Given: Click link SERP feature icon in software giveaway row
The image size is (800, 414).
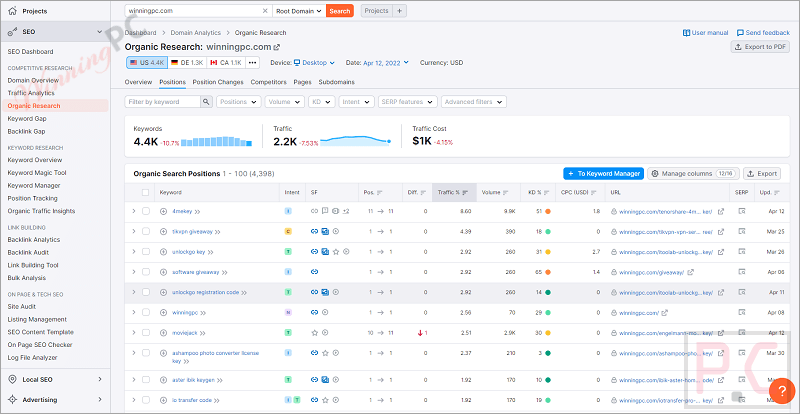Looking at the screenshot, I should click(315, 272).
